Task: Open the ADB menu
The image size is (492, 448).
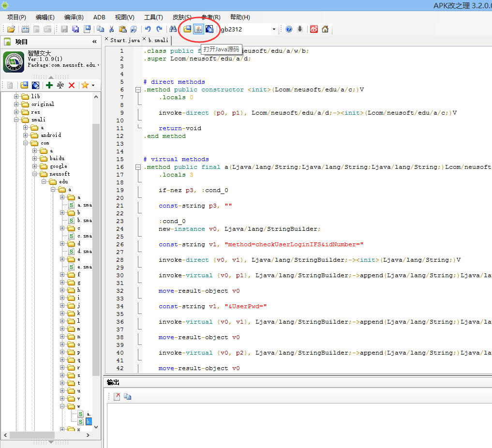Action: [99, 17]
